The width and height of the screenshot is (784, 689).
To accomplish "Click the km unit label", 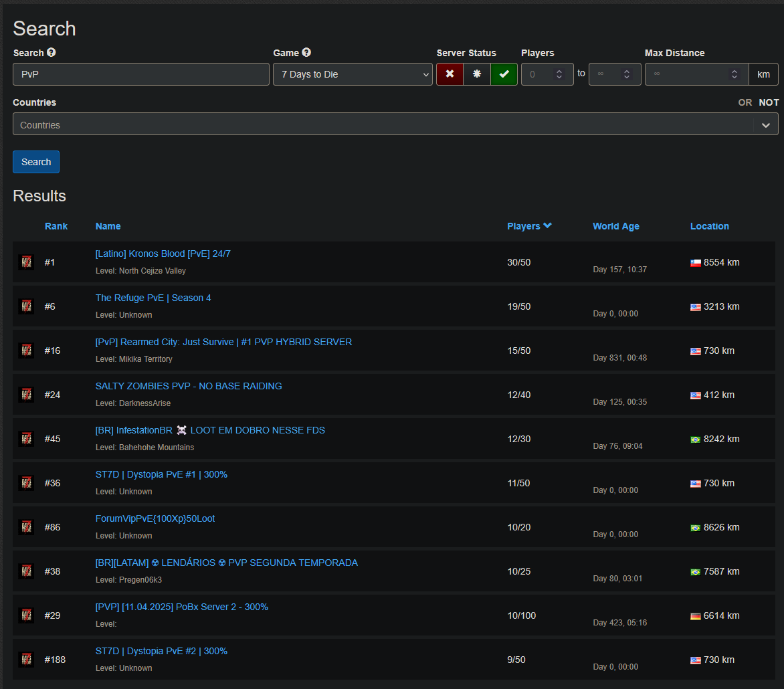I will (x=763, y=74).
